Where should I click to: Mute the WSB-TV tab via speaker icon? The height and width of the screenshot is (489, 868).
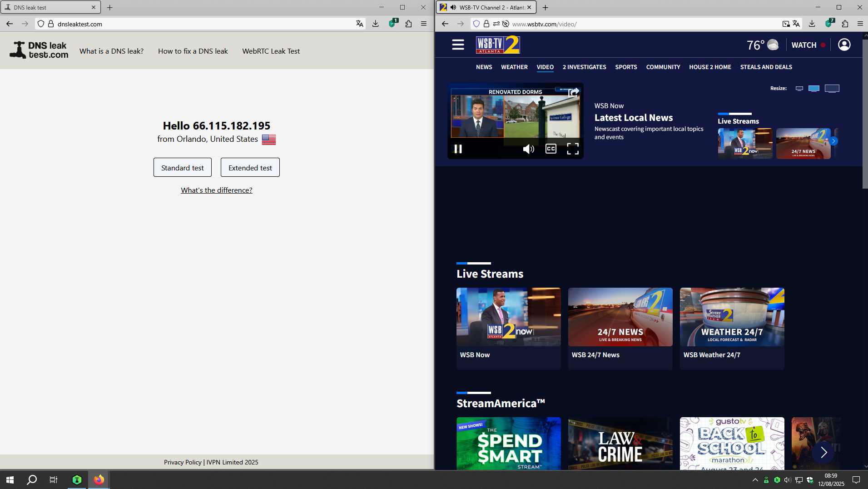tap(453, 7)
